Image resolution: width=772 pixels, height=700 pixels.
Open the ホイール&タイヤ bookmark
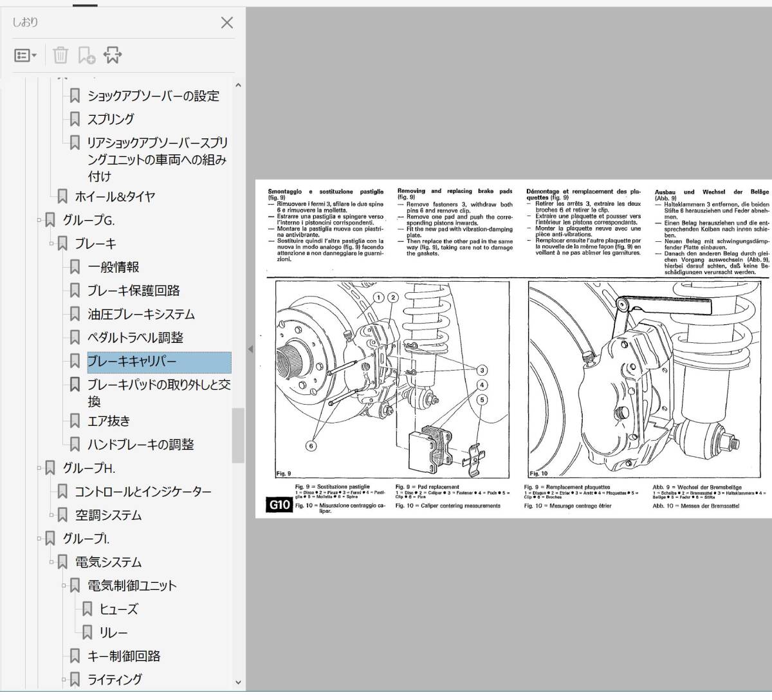click(x=115, y=196)
